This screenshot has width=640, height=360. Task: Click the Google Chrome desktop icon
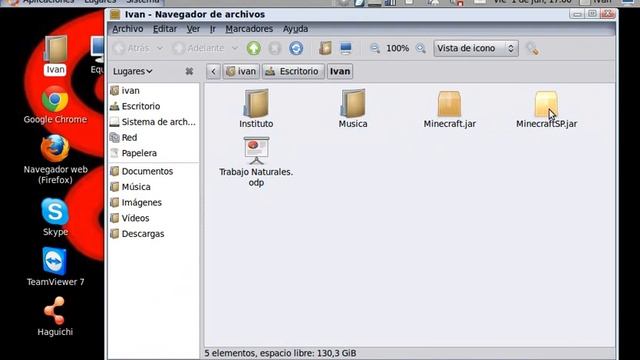click(55, 105)
